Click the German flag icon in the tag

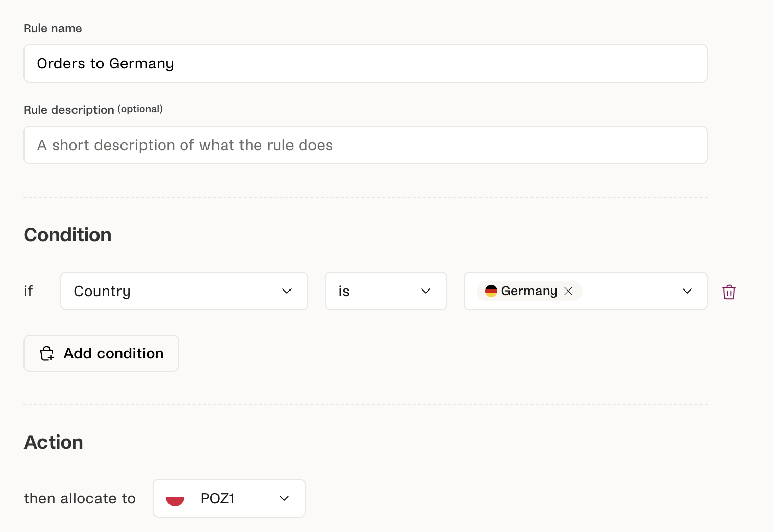[491, 291]
